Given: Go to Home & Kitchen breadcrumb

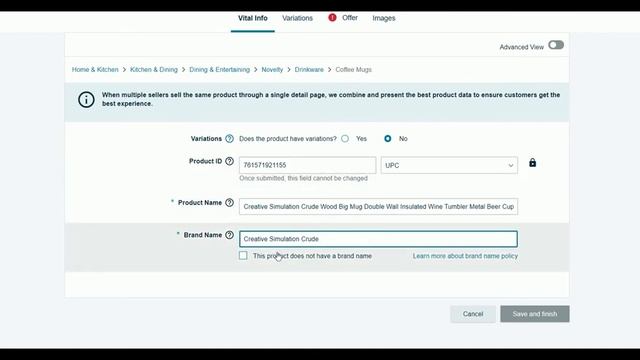Looking at the screenshot, I should pos(95,70).
